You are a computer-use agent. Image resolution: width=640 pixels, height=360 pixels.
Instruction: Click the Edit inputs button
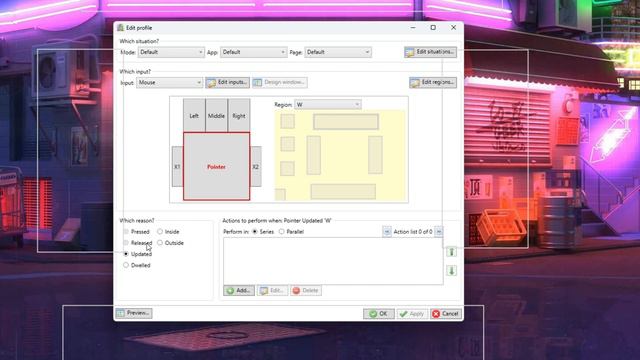(227, 82)
